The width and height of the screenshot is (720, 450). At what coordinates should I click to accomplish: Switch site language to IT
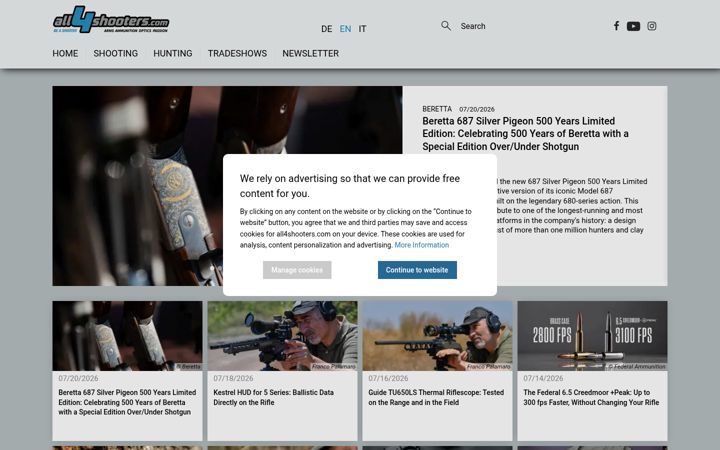[362, 29]
